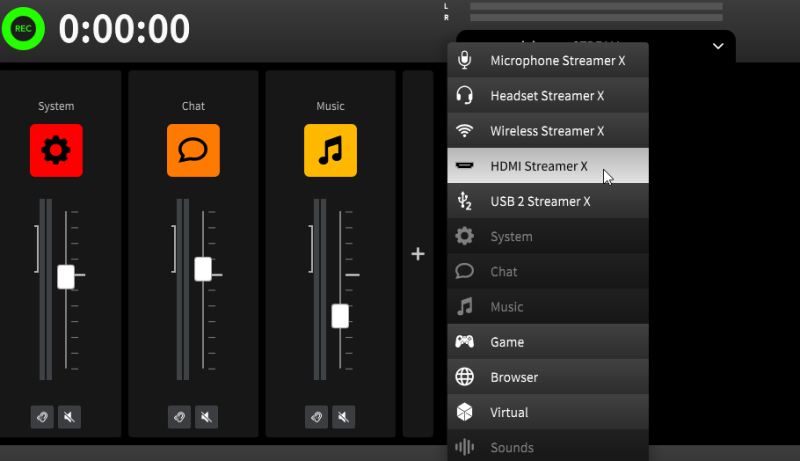Toggle link button on Music channel

316,417
